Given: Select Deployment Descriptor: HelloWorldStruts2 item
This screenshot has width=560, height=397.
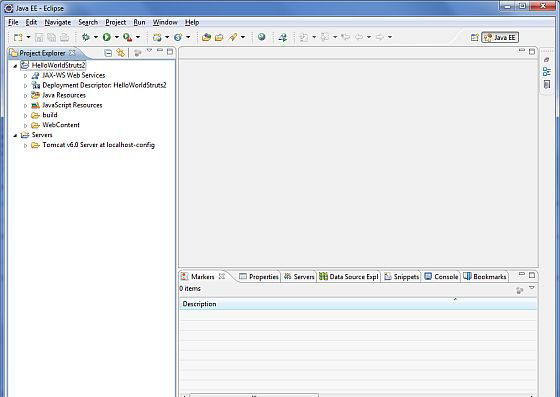Looking at the screenshot, I should [x=104, y=85].
